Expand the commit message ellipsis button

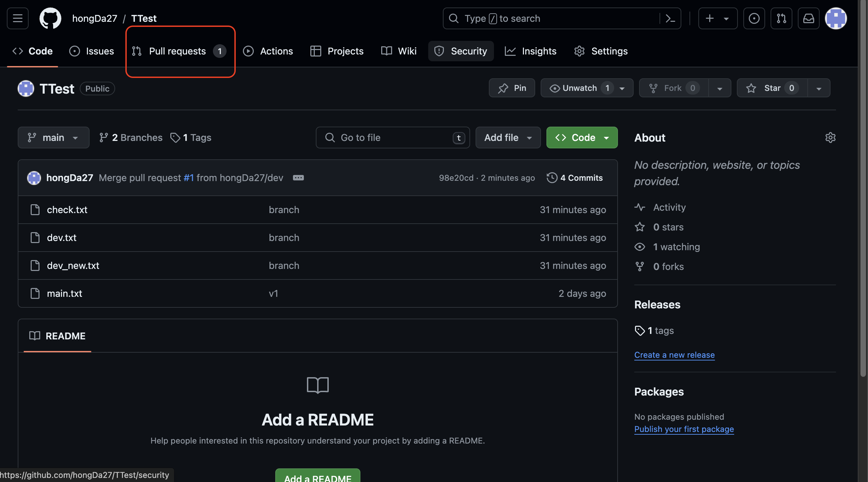(x=298, y=178)
